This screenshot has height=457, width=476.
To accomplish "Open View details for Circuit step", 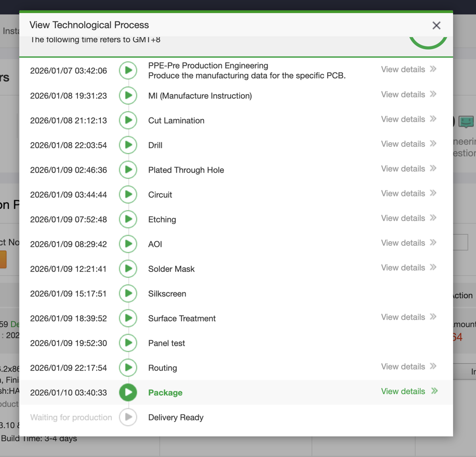I will (x=403, y=194).
